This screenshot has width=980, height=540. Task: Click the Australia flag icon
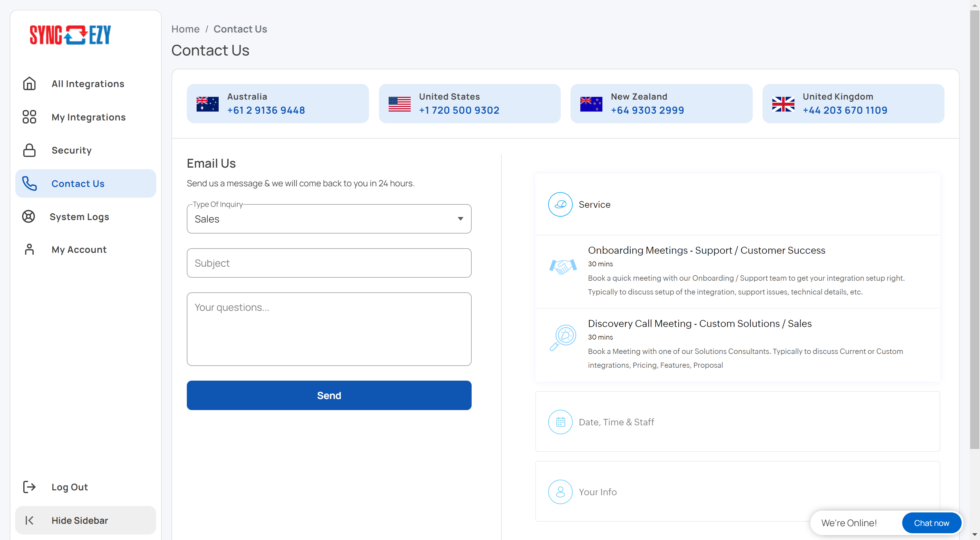coord(207,104)
